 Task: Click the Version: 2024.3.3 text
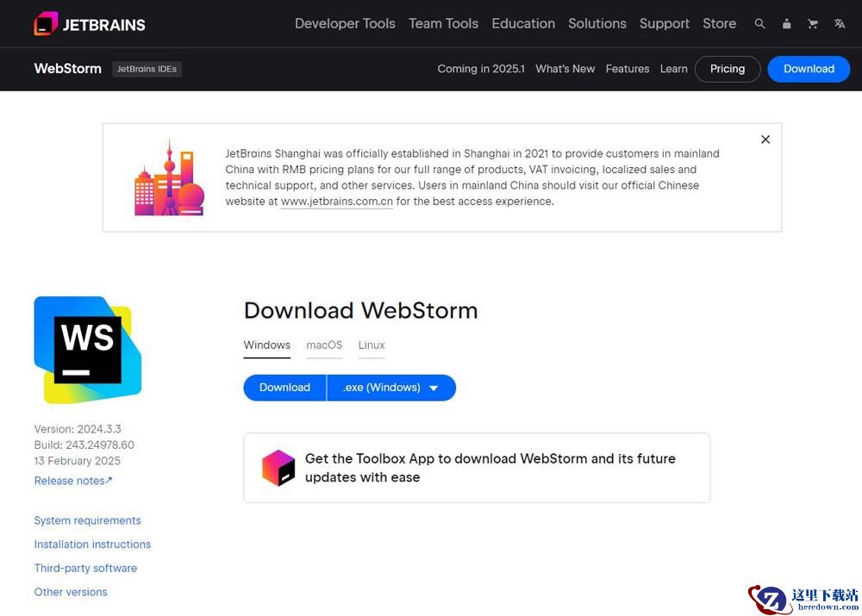[78, 429]
